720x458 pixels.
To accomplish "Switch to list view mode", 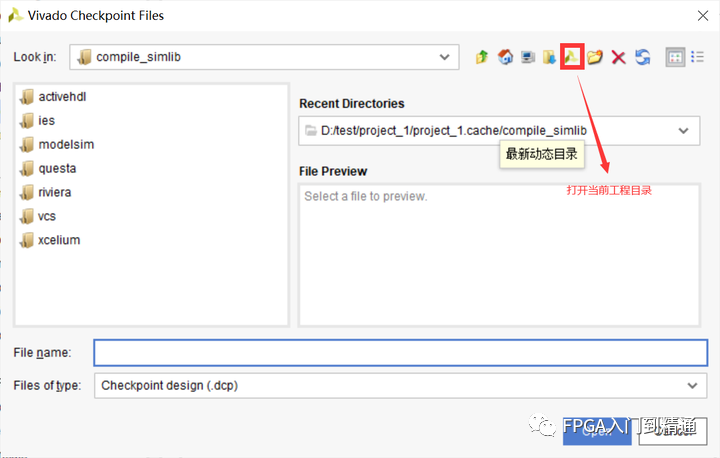I will (x=697, y=57).
